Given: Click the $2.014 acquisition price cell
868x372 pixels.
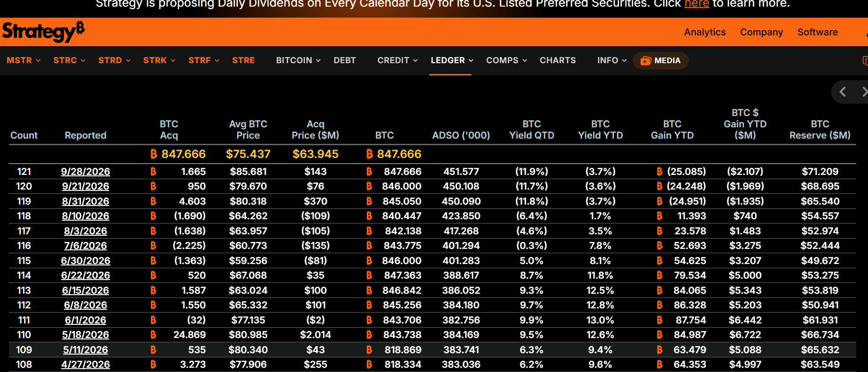Looking at the screenshot, I should (x=315, y=335).
